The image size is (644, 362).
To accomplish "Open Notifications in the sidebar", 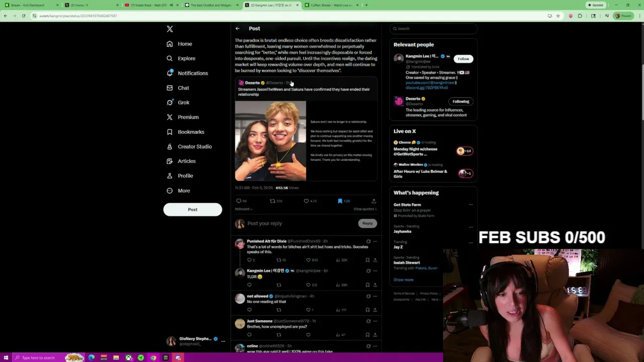I will click(x=187, y=73).
